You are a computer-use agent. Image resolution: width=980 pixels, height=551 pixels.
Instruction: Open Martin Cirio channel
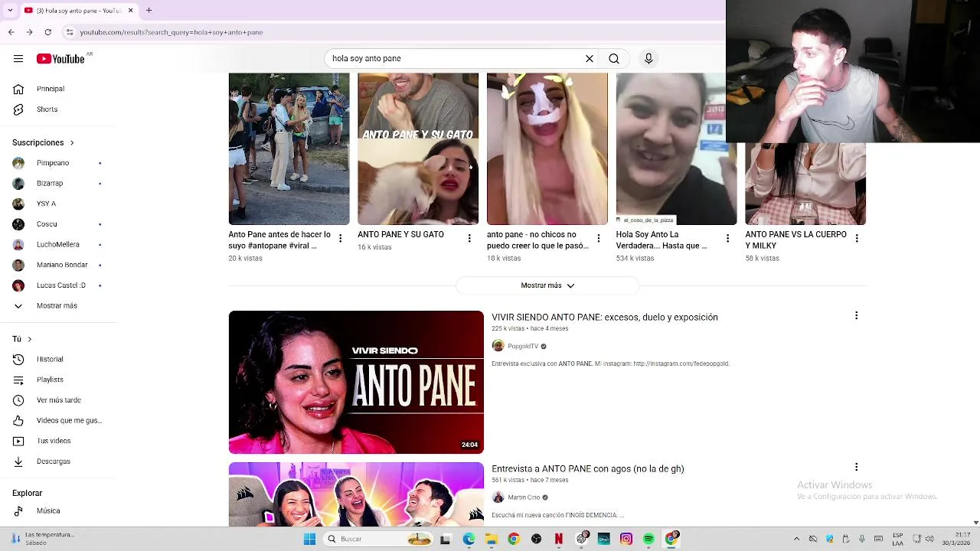(524, 497)
